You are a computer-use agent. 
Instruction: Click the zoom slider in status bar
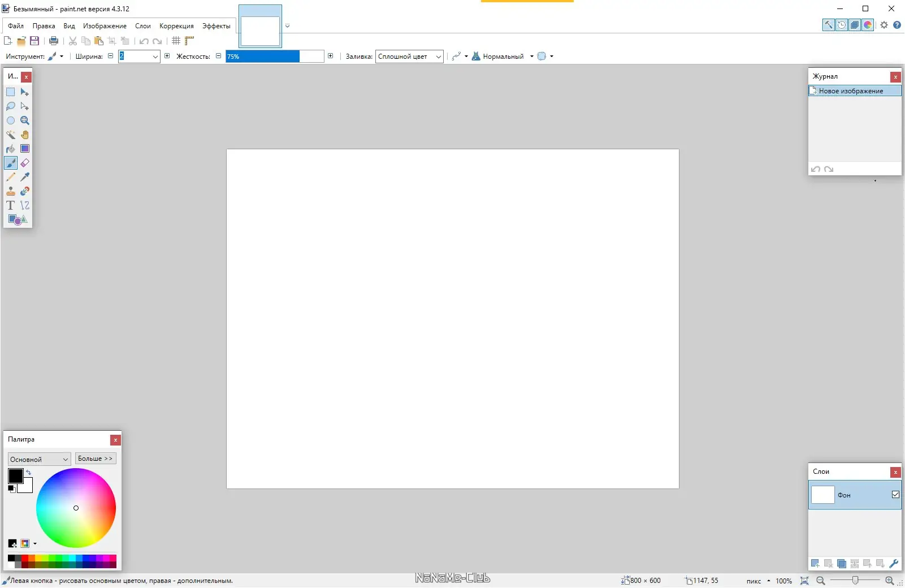pos(855,581)
